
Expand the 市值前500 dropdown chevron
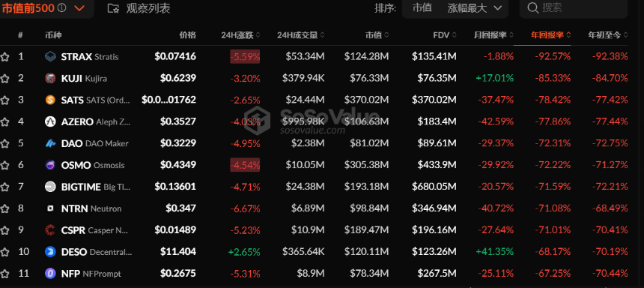tap(79, 7)
